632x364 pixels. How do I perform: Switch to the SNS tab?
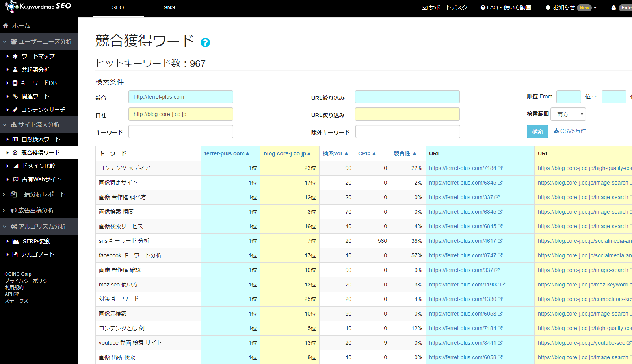coord(169,7)
